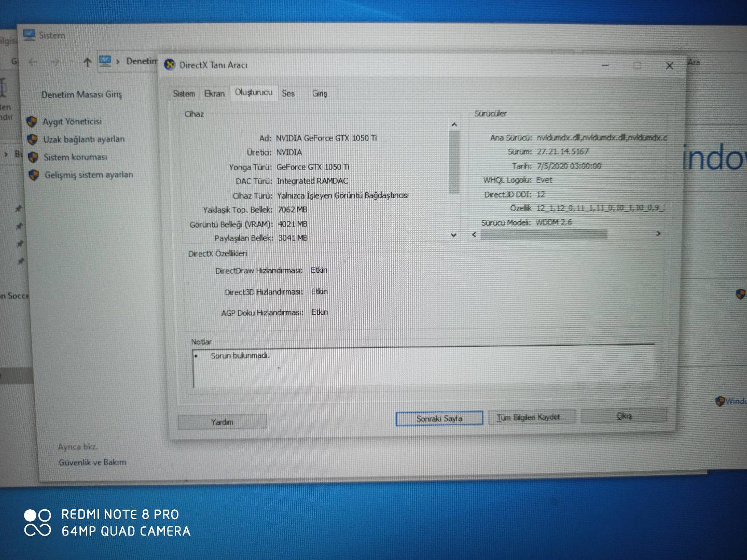Click the Back arrow in Sistem window

coord(33,62)
